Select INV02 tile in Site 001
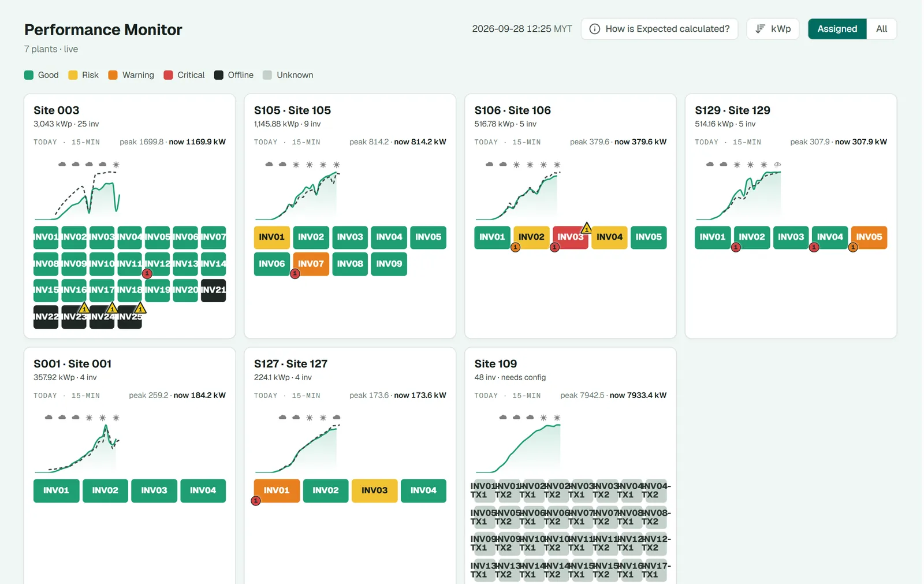Viewport: 924px width, 584px height. click(105, 490)
